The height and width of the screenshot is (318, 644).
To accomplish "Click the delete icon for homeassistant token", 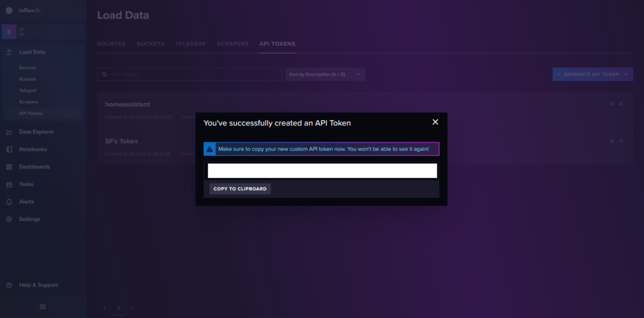I will 613,104.
